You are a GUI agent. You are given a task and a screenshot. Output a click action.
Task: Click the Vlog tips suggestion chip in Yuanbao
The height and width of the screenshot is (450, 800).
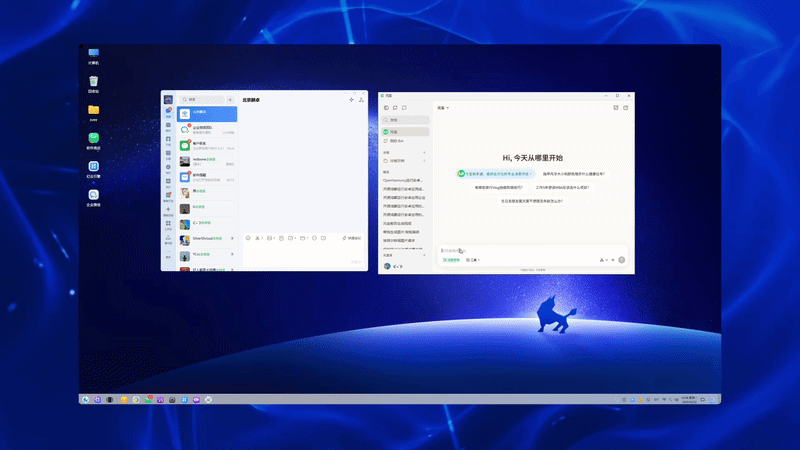(498, 187)
